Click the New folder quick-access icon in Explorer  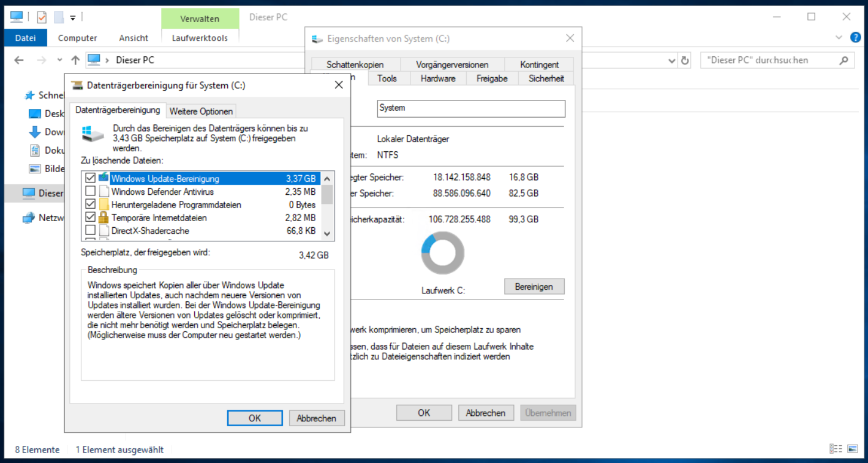59,17
